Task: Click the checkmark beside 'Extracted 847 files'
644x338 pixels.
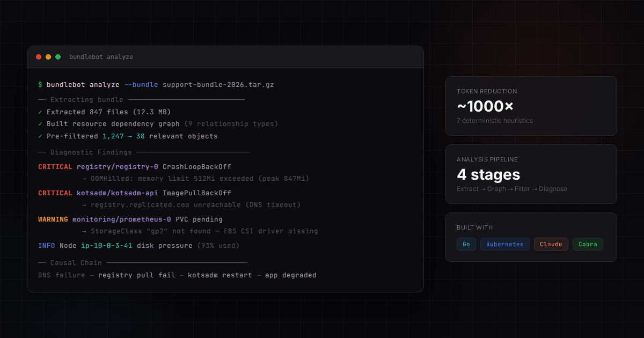Action: 40,112
